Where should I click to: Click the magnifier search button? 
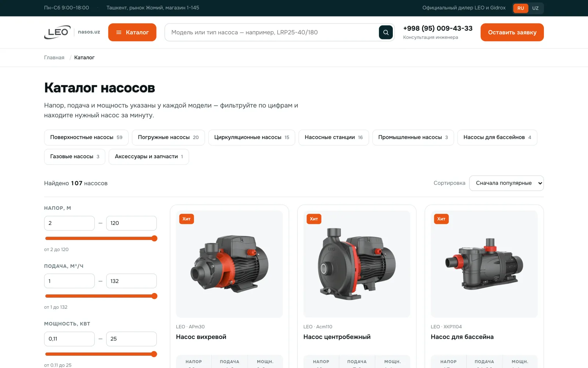click(x=386, y=32)
